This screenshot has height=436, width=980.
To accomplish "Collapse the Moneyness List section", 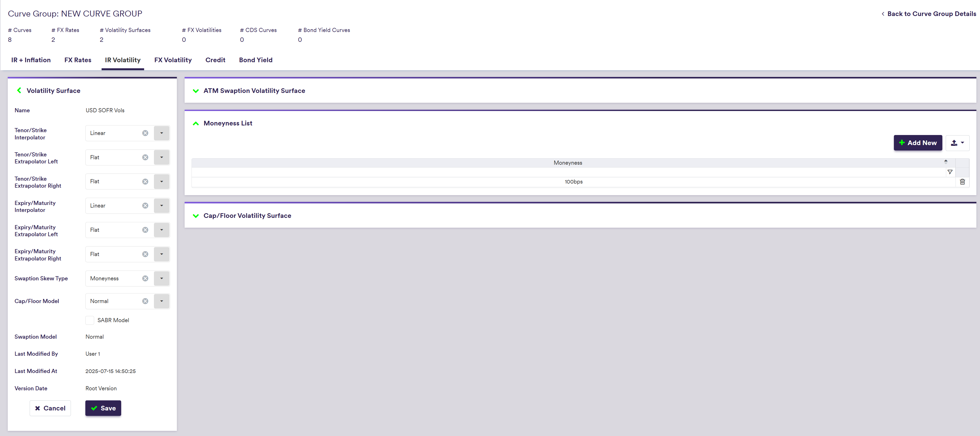I will [196, 123].
